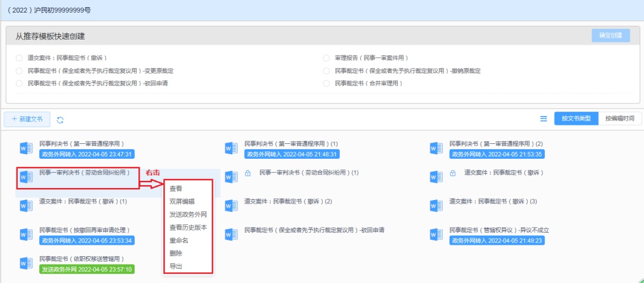
Task: Click the 新建文书 button
Action: point(27,119)
